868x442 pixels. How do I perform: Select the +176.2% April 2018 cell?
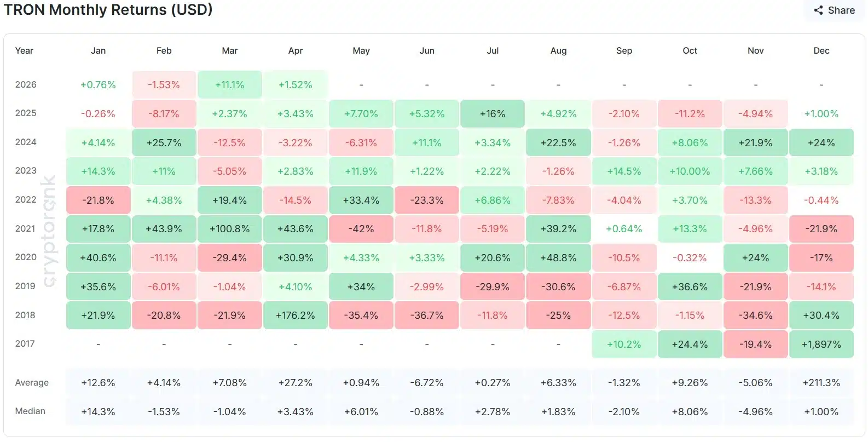click(x=296, y=315)
